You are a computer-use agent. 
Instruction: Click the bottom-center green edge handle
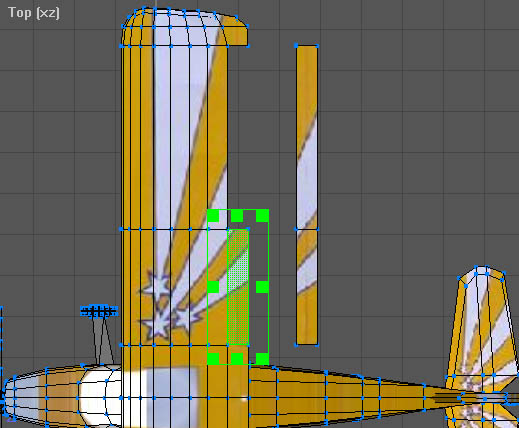[x=237, y=359]
